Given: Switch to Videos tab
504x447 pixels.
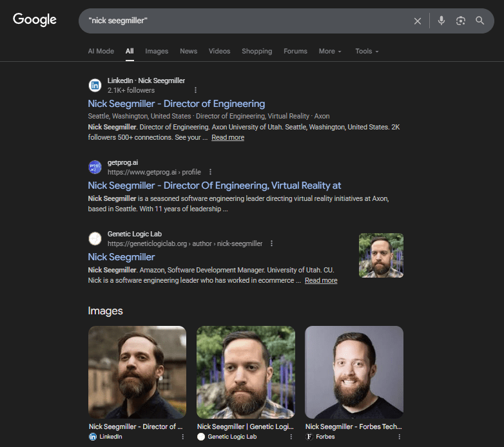Looking at the screenshot, I should [219, 51].
